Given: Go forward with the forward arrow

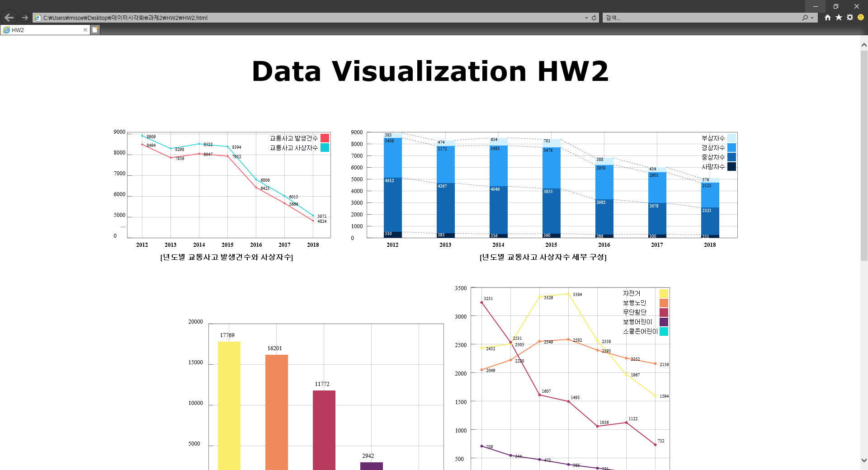Looking at the screenshot, I should 23,18.
